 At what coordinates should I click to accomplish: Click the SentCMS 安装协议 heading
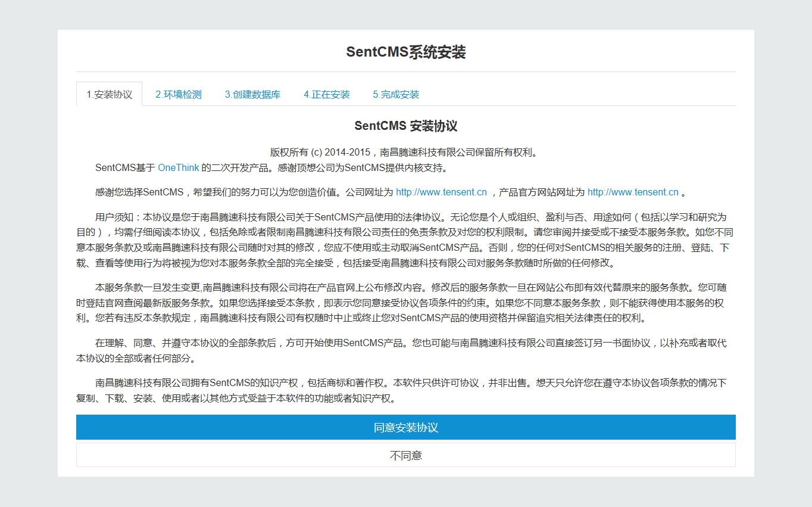click(x=406, y=126)
